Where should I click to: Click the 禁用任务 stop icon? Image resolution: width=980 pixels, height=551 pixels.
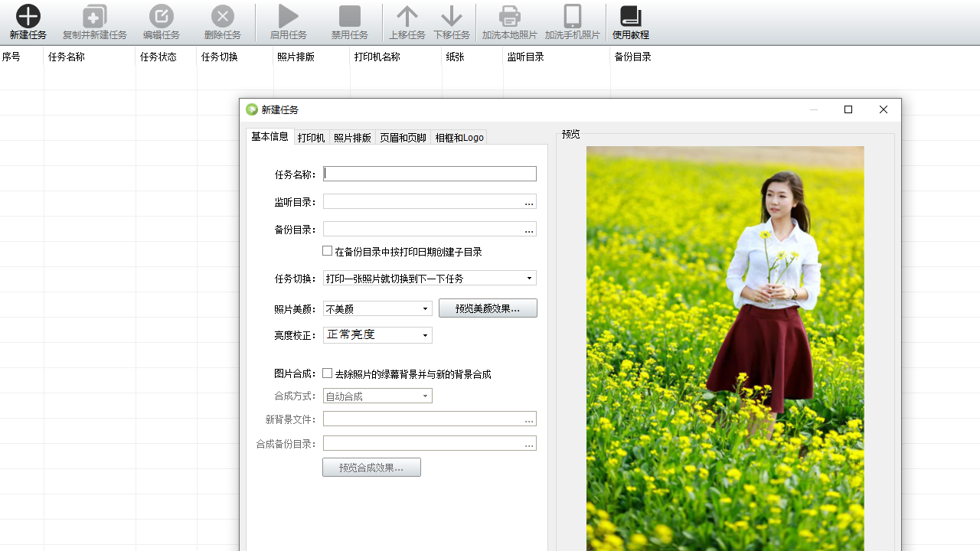pyautogui.click(x=350, y=16)
